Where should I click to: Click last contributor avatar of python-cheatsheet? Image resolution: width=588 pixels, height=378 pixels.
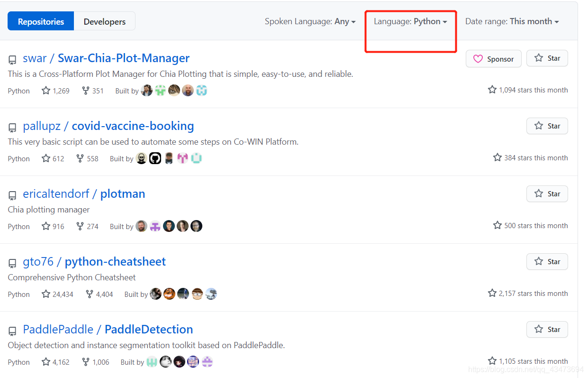(211, 294)
